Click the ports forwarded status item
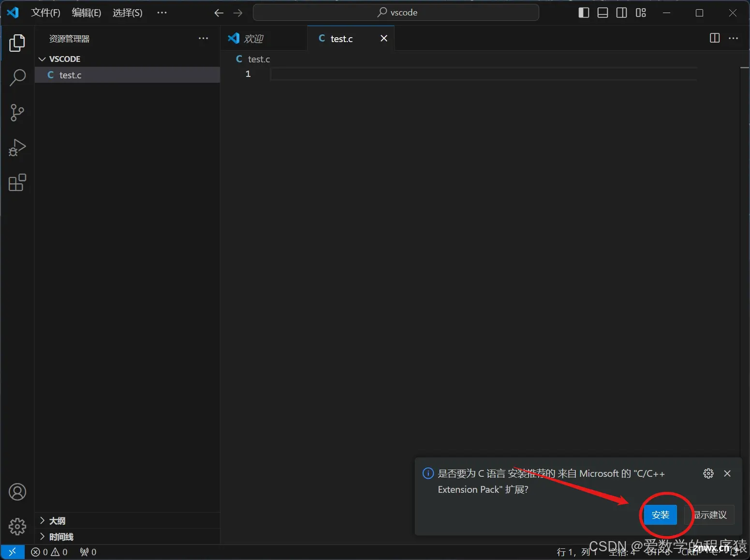This screenshot has width=750, height=560. tap(88, 552)
